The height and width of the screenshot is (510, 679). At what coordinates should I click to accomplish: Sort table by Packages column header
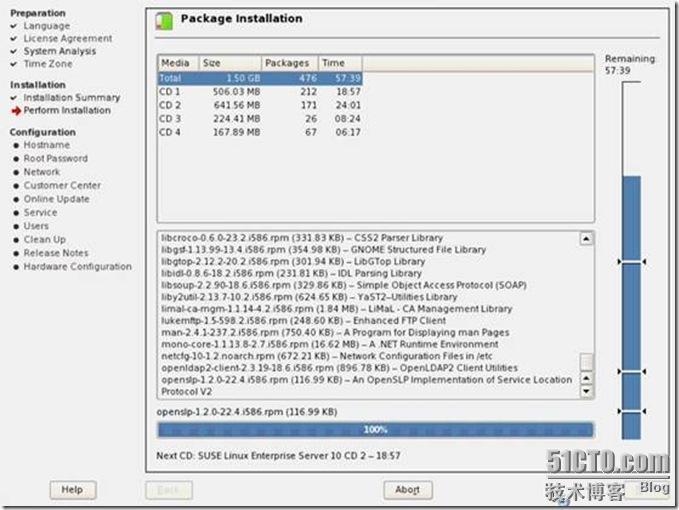[x=290, y=63]
